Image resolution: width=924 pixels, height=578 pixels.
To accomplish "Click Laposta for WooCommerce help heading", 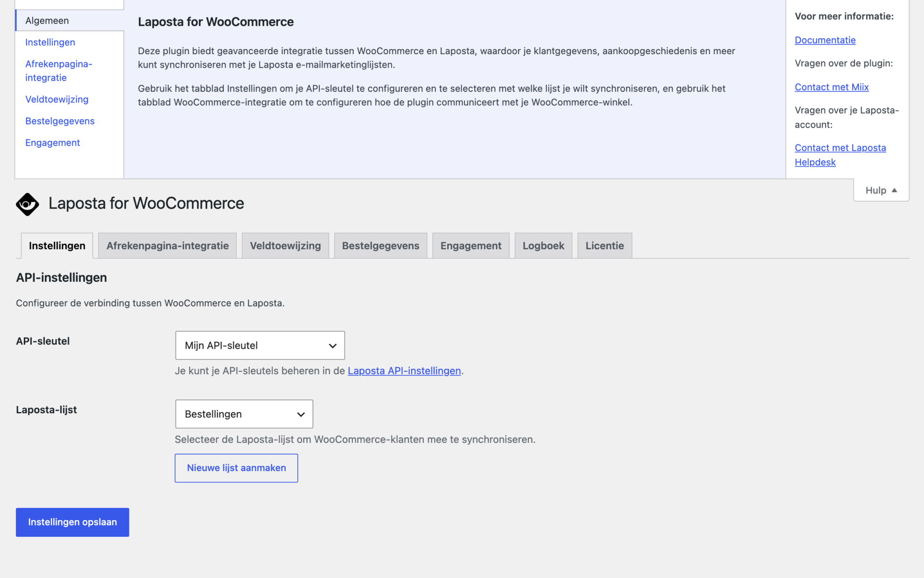I will pyautogui.click(x=216, y=22).
